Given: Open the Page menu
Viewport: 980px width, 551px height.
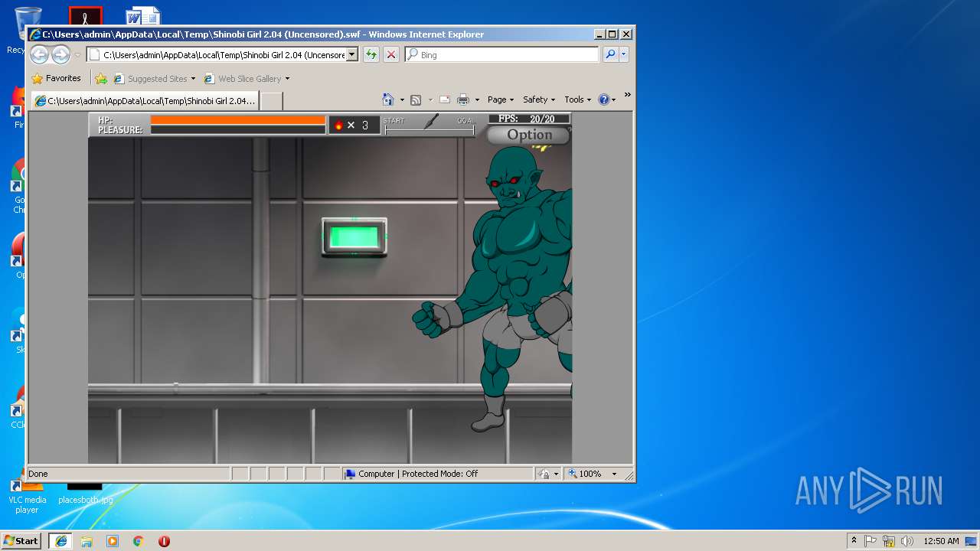Looking at the screenshot, I should 501,99.
